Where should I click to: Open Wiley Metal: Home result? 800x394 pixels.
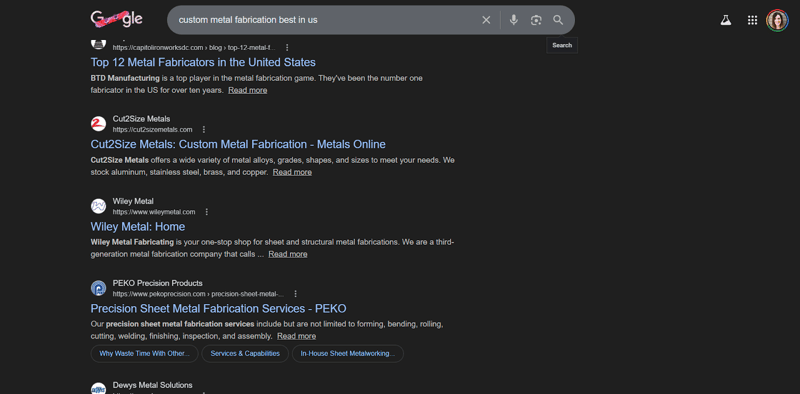pos(138,227)
